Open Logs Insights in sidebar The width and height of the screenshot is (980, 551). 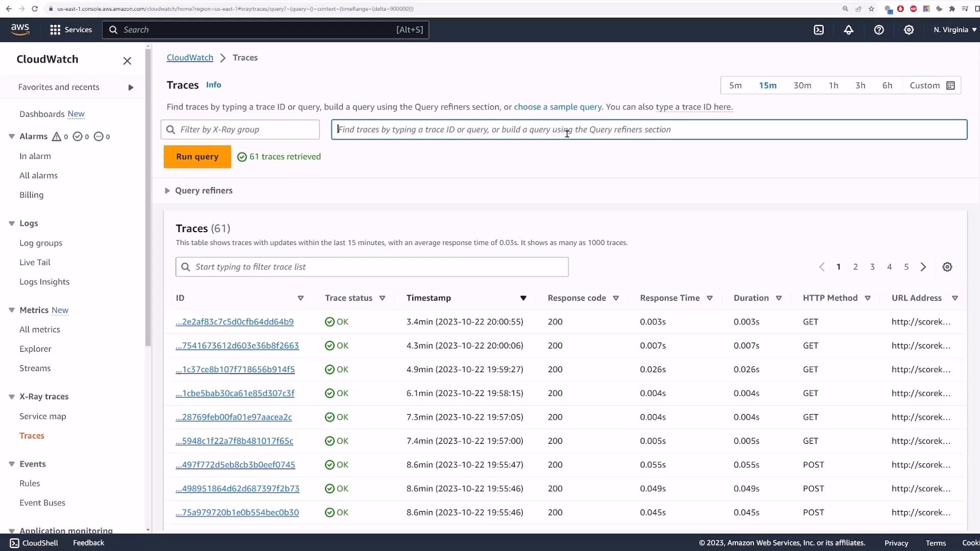(x=44, y=282)
